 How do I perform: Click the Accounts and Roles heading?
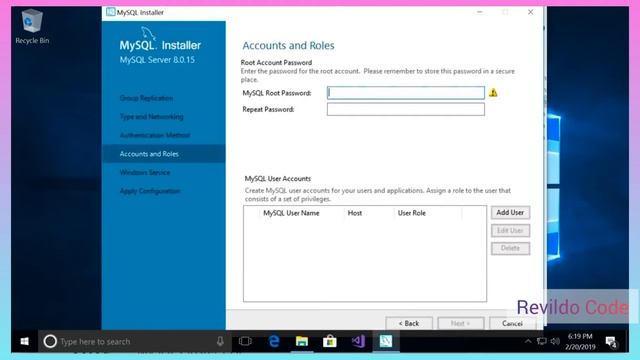(x=288, y=45)
